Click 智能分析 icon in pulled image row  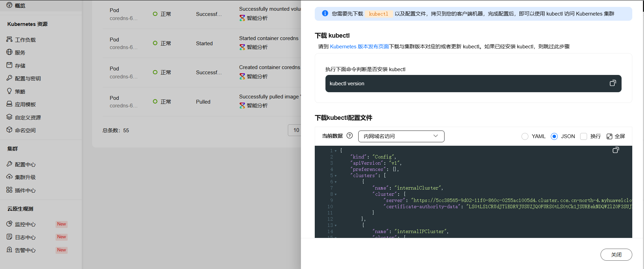pos(242,105)
